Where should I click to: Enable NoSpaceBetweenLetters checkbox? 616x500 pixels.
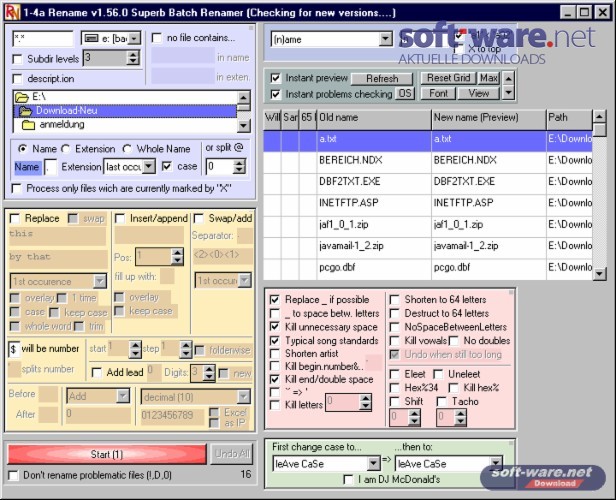click(x=394, y=327)
